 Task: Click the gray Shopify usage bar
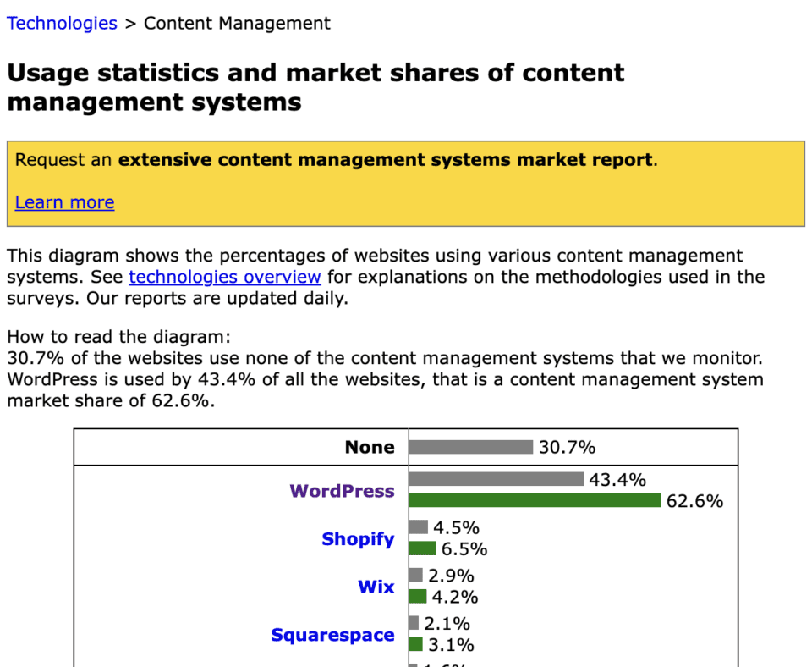point(419,527)
